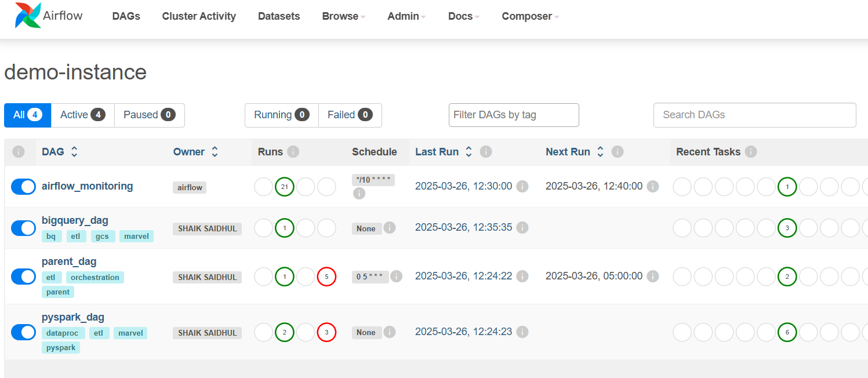The height and width of the screenshot is (378, 868).
Task: Open the Composer dropdown in navbar
Action: 530,16
